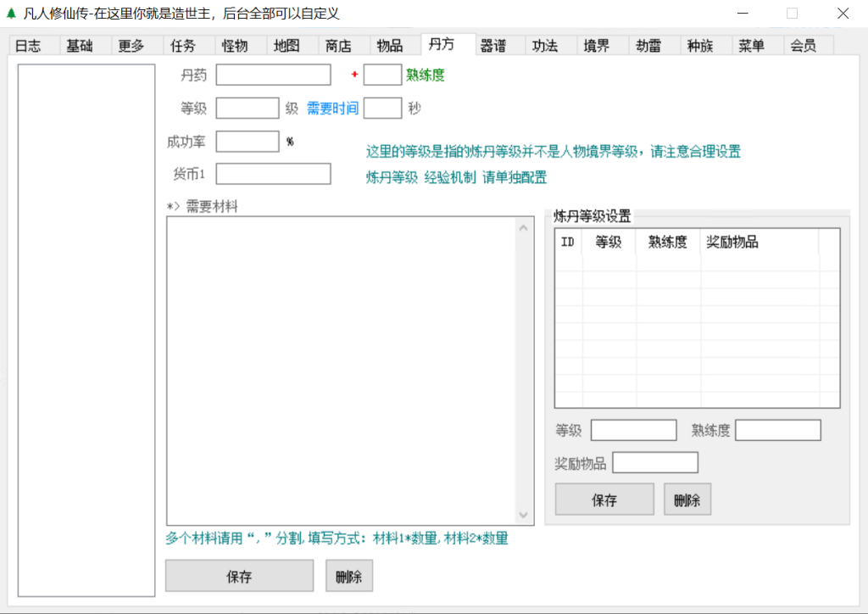Click the 成功率 percentage field
This screenshot has height=614, width=868.
248,142
